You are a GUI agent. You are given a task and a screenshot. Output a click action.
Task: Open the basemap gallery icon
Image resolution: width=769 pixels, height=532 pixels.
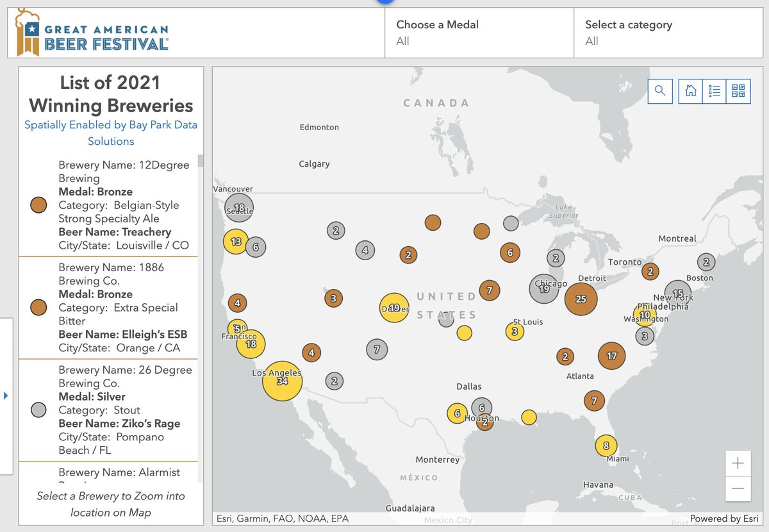click(738, 91)
